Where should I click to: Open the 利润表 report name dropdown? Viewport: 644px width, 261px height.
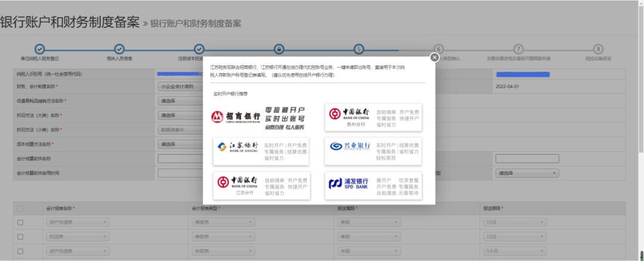pos(78,237)
